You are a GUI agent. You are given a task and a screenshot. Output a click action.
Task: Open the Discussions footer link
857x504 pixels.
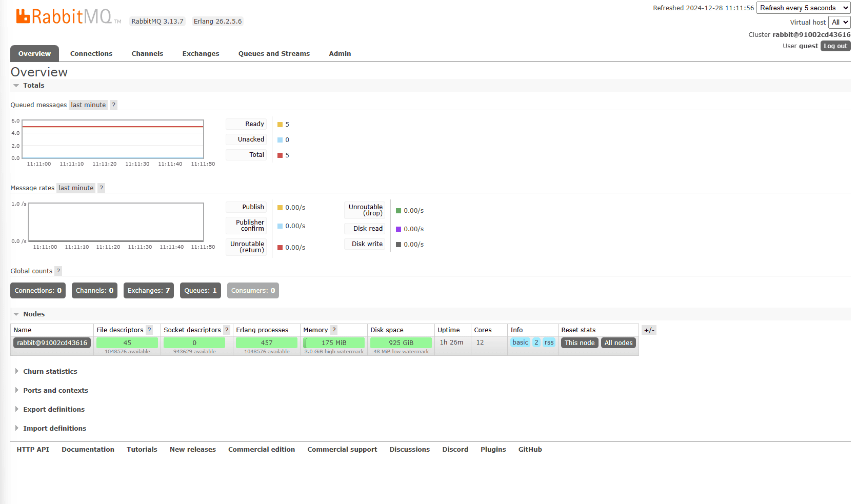coord(409,449)
